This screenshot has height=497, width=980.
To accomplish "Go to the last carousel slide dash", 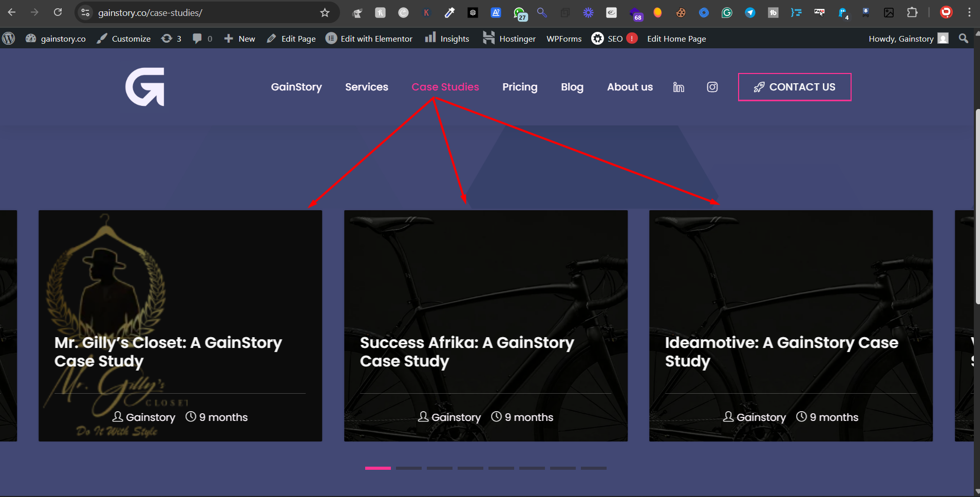I will coord(594,468).
